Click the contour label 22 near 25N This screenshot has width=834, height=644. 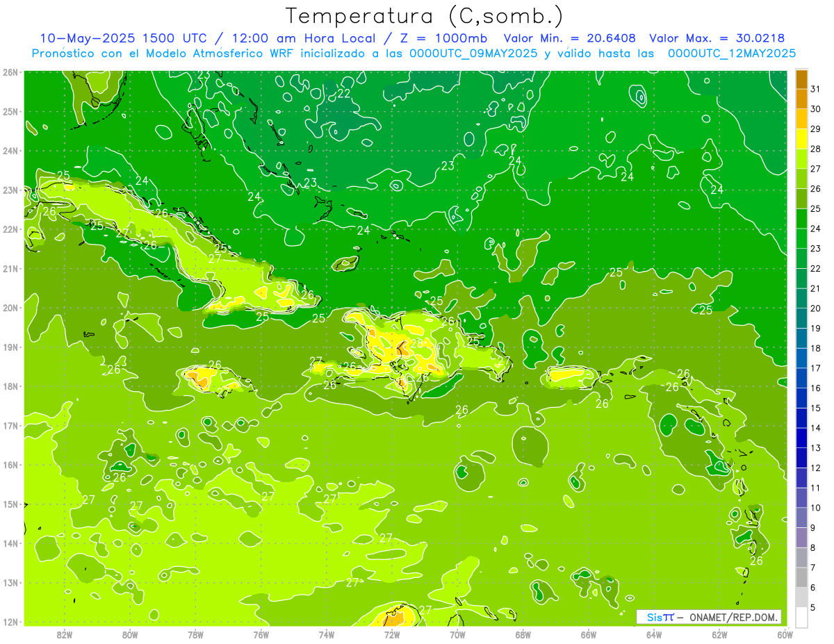344,94
